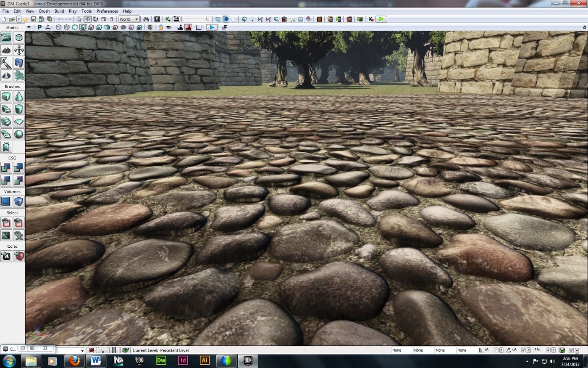
Task: Open the World coordinate system dropdown
Action: 129,19
